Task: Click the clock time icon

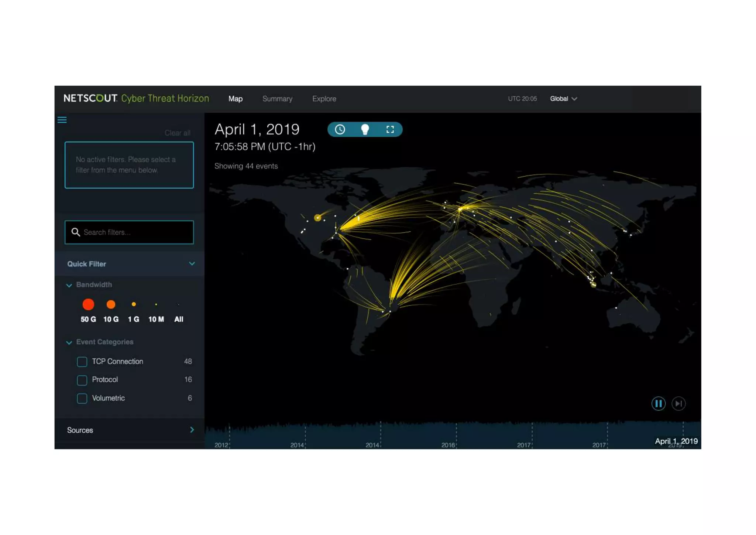Action: tap(340, 129)
